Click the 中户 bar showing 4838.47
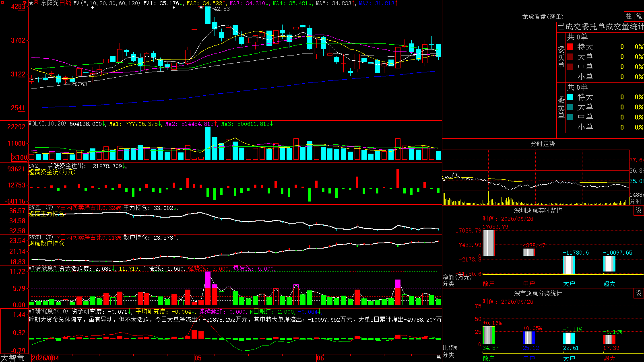Image resolution: width=644 pixels, height=362 pixels. (528, 252)
